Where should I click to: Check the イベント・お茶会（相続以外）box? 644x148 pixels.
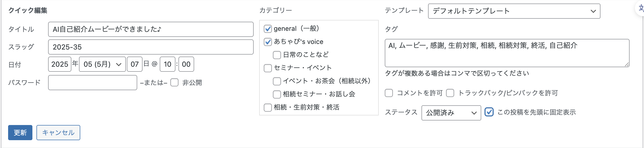277,81
